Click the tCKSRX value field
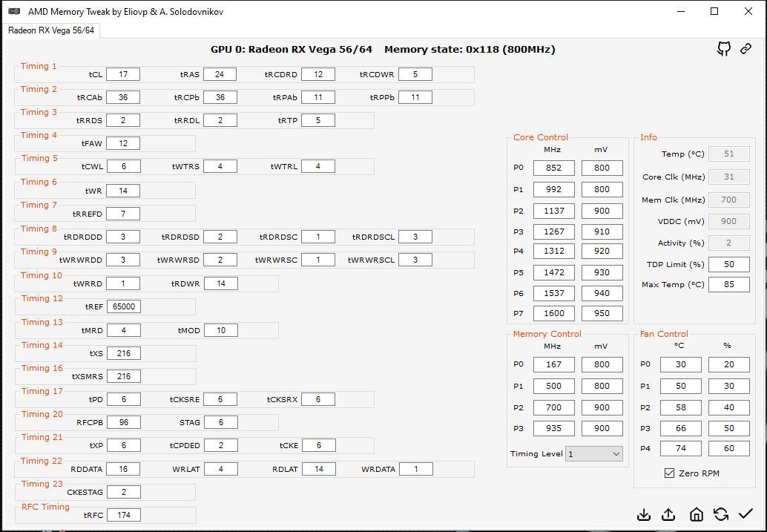Image resolution: width=767 pixels, height=532 pixels. pos(318,399)
